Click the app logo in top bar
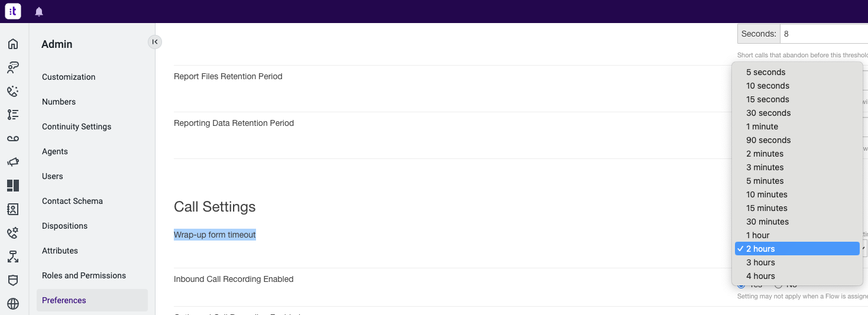Screen dimensions: 868x315 (13, 11)
